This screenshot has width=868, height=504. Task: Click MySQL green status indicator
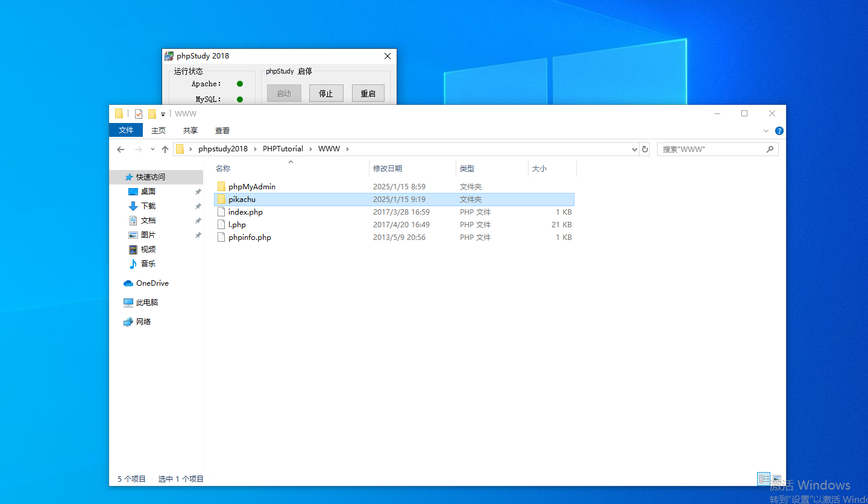[240, 99]
